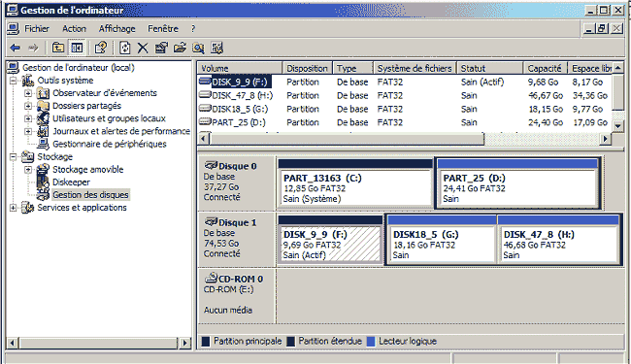Sort by Type column header
The width and height of the screenshot is (631, 364).
pyautogui.click(x=353, y=68)
